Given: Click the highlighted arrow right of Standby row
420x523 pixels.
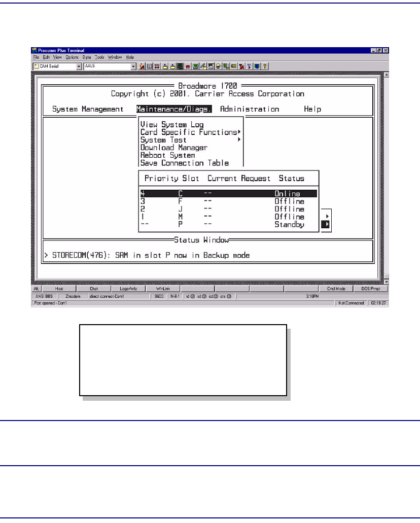Looking at the screenshot, I should coord(326,225).
